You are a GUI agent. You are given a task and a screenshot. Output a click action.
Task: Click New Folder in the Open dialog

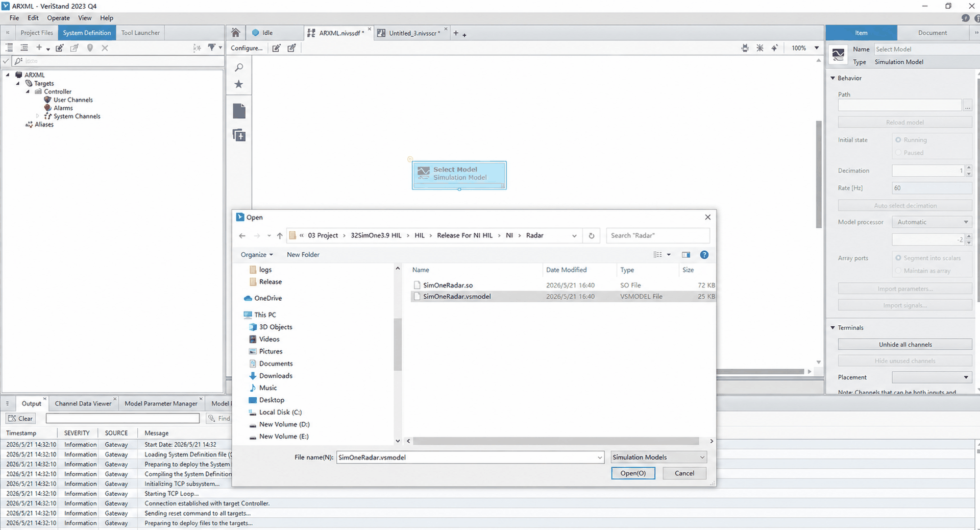click(303, 255)
